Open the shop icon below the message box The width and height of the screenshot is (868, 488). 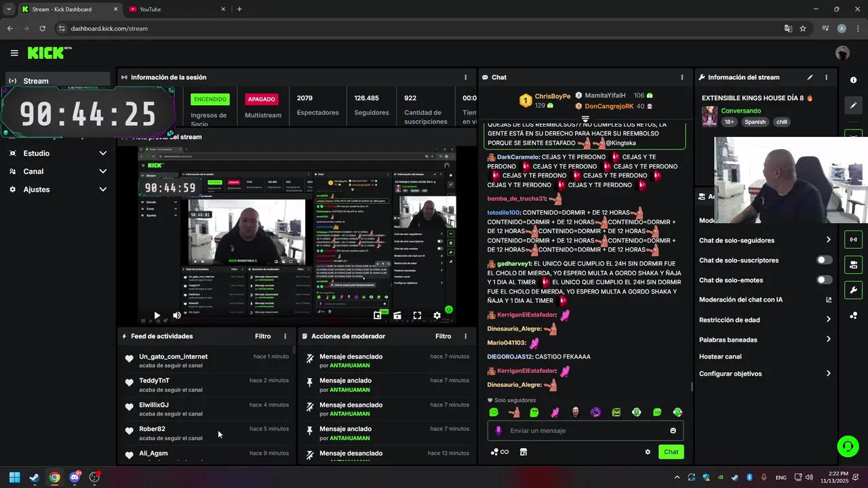click(x=524, y=452)
